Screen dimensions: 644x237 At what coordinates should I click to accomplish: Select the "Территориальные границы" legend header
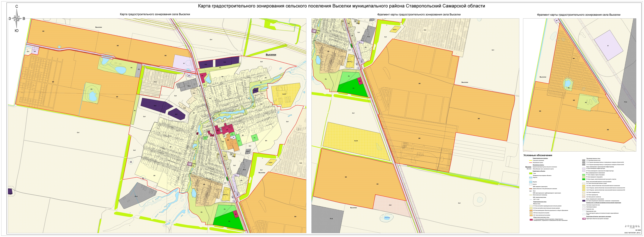click(540, 158)
